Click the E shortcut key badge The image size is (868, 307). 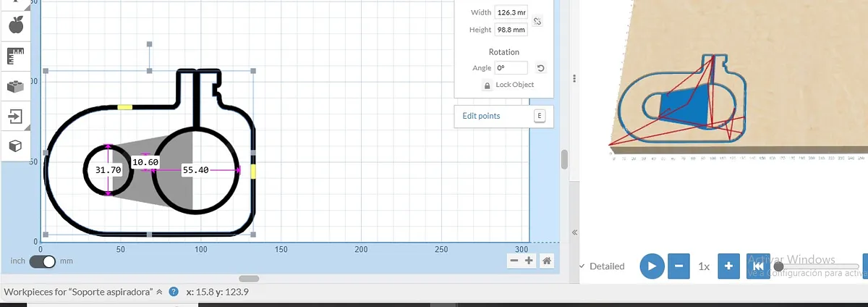click(x=540, y=116)
